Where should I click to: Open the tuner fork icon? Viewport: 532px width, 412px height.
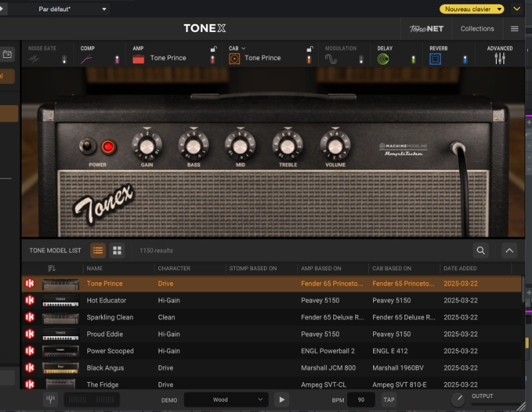[51, 399]
